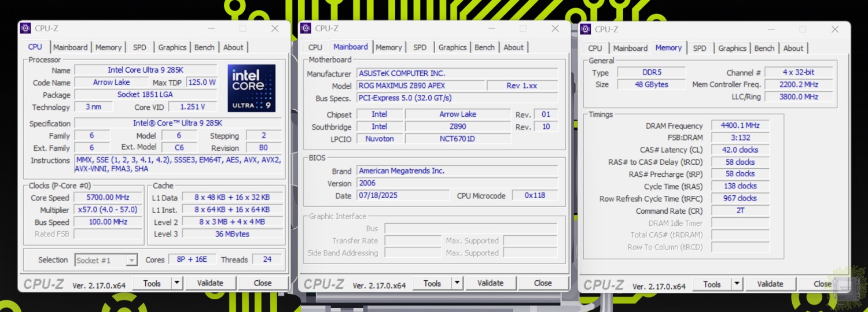Click Validate in the leftmost CPU window

click(x=210, y=283)
